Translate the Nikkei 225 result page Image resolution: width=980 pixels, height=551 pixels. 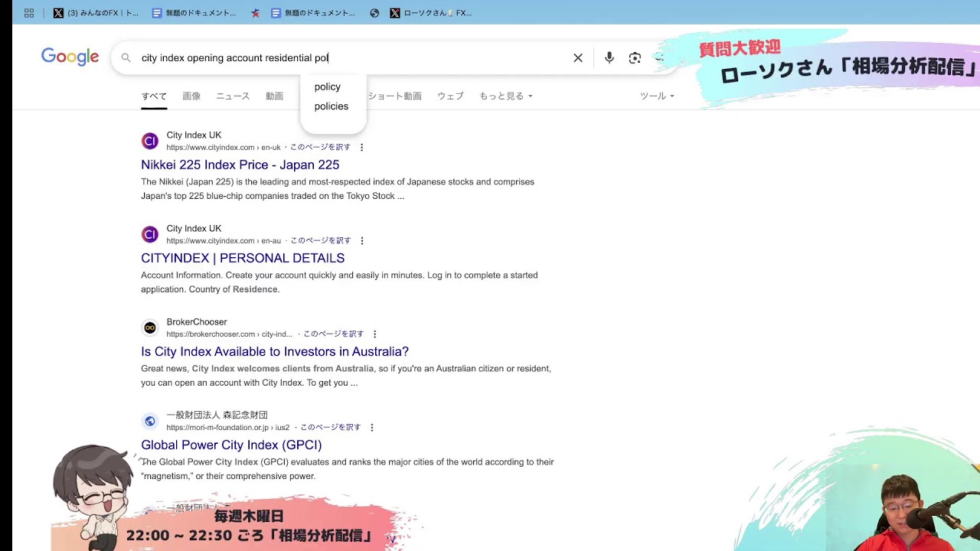tap(320, 148)
